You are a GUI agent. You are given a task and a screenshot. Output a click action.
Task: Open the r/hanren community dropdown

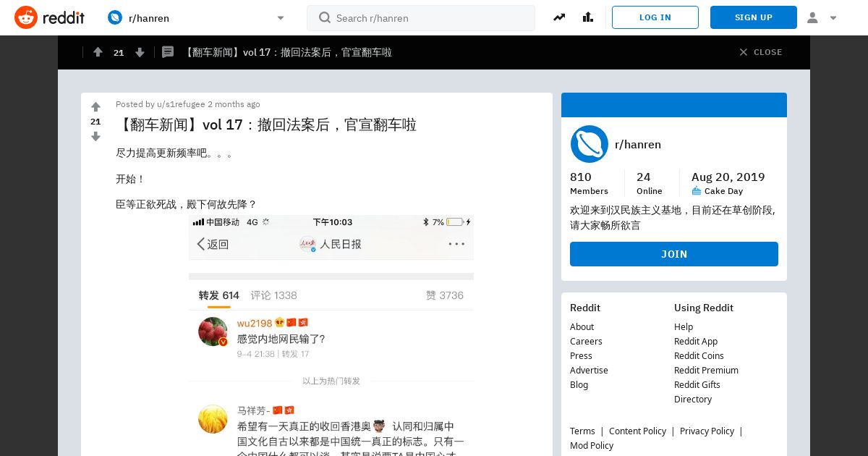(197, 17)
